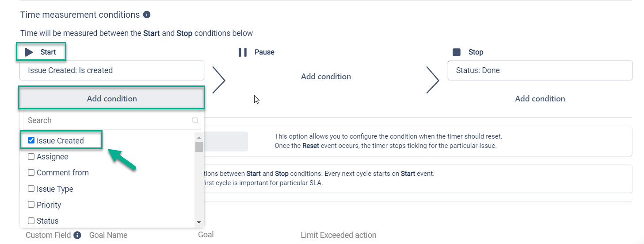
Task: Click chevron arrow between Start and Pause
Action: coord(219,80)
